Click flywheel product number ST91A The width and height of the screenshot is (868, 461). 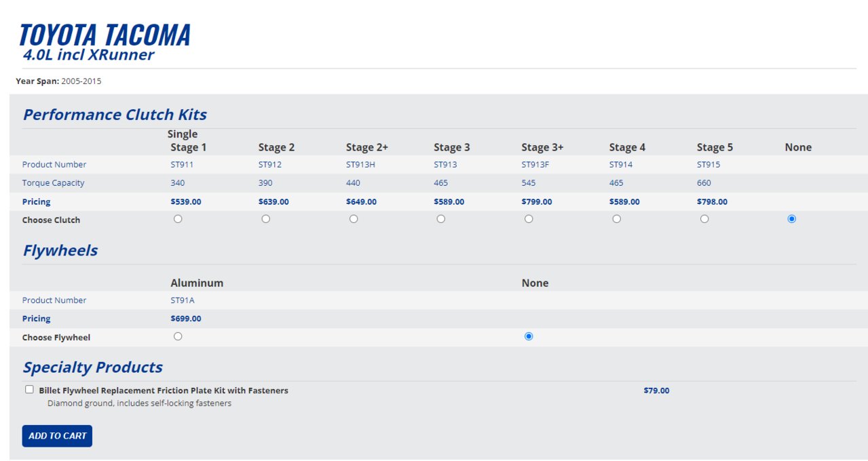tap(183, 300)
